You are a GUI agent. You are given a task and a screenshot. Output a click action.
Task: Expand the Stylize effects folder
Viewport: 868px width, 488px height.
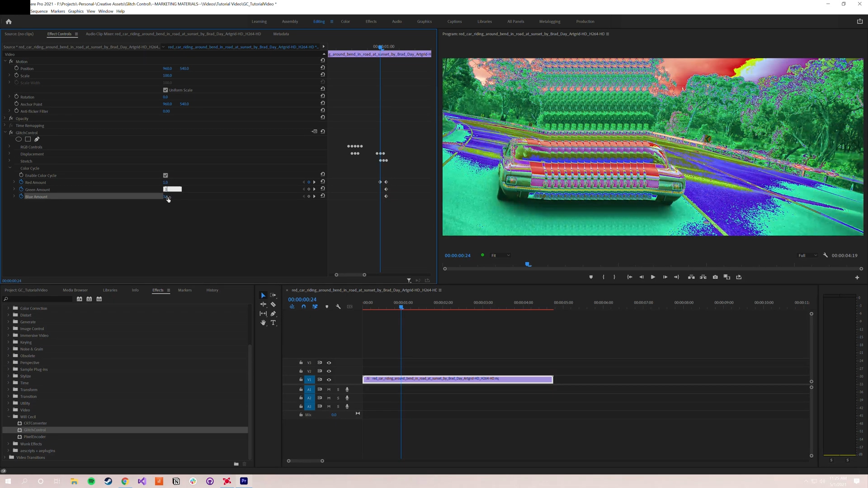coord(8,376)
